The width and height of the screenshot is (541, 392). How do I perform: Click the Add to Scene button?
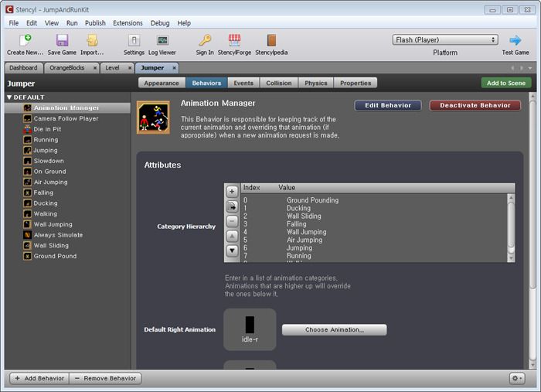tap(505, 83)
